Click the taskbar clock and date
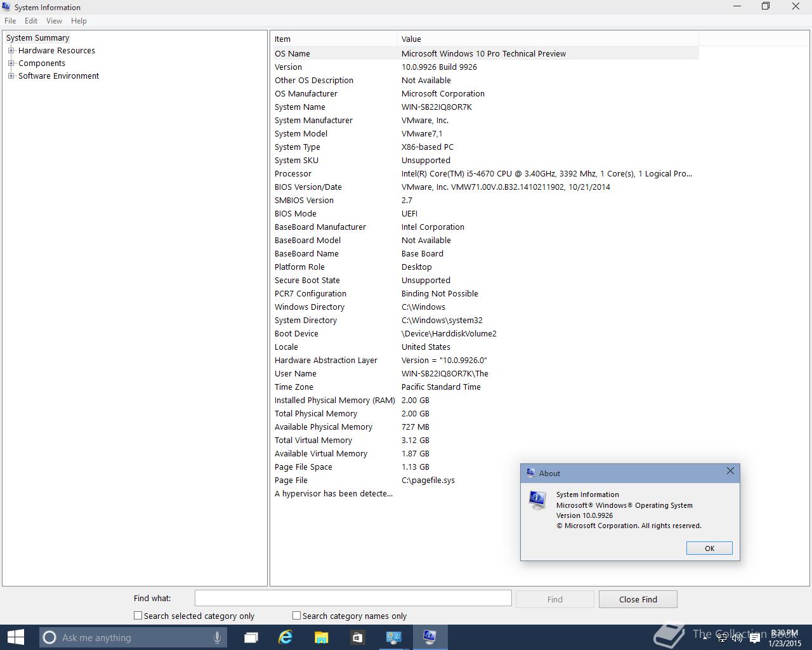The image size is (812, 650). [785, 638]
